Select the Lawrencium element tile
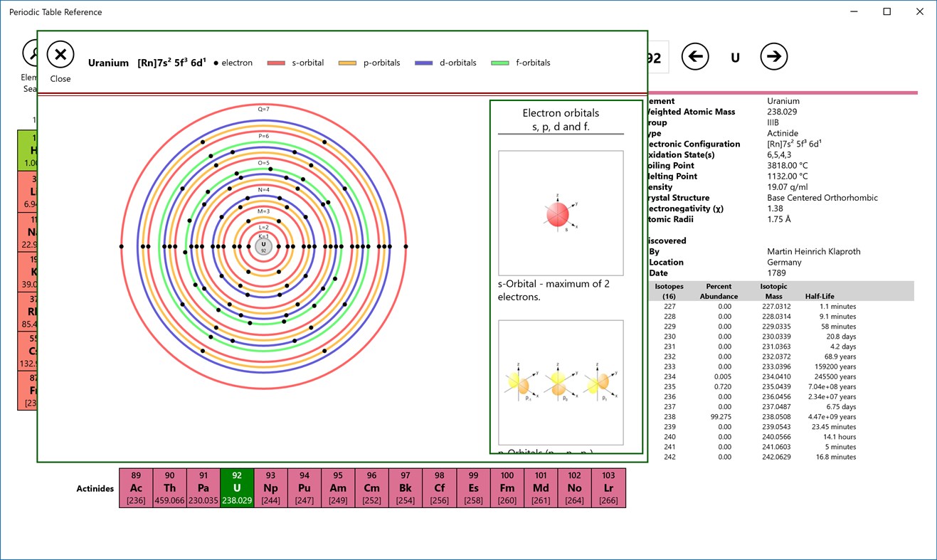The height and width of the screenshot is (560, 937). pyautogui.click(x=608, y=487)
